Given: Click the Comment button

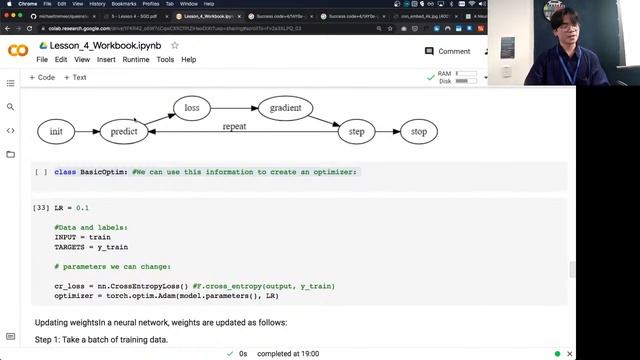Looking at the screenshot, I should click(448, 51).
